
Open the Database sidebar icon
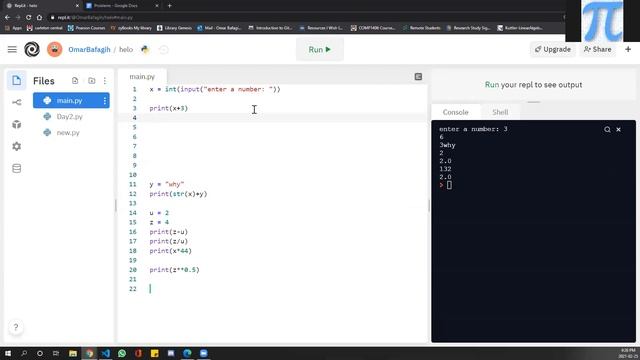(x=16, y=168)
